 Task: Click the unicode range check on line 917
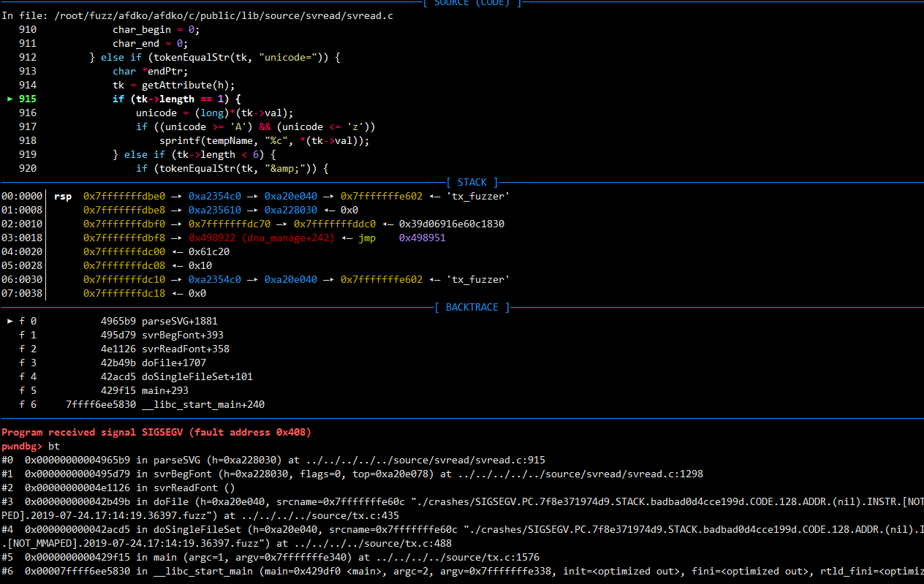(x=256, y=126)
